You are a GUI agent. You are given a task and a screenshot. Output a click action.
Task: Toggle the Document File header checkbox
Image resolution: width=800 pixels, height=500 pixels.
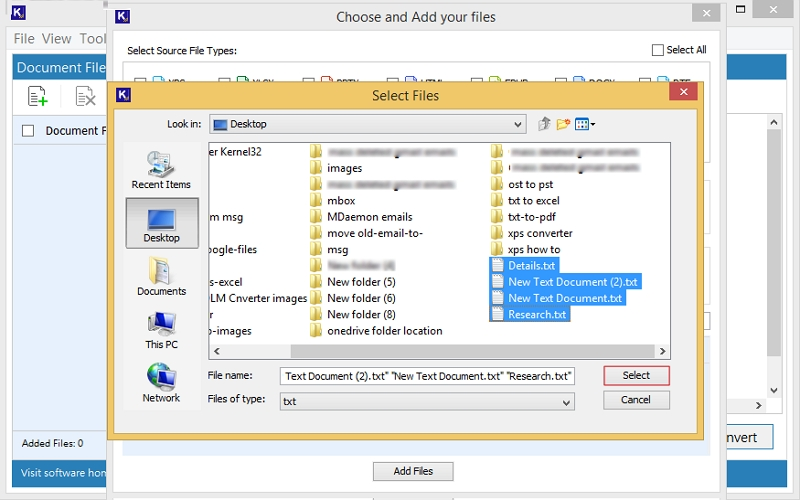tap(28, 131)
